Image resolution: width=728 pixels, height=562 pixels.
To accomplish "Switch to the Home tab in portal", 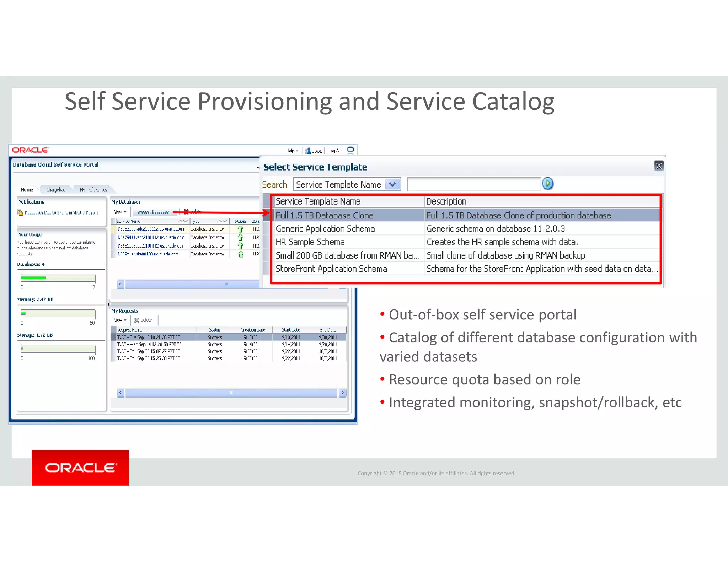I will [x=27, y=190].
